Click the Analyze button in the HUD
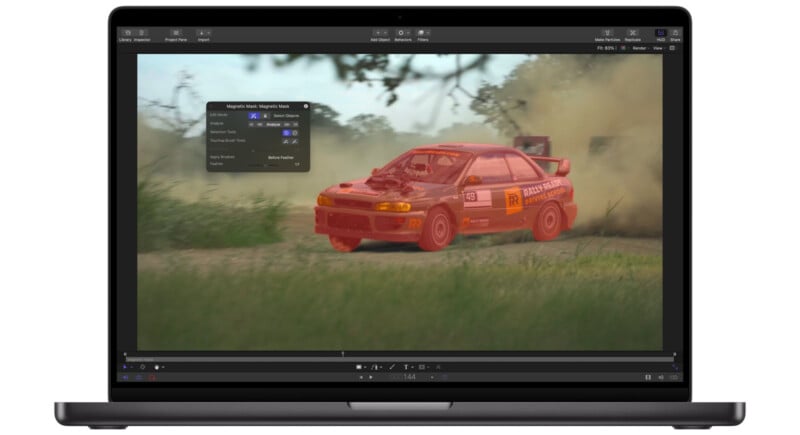800x435 pixels. pos(273,124)
